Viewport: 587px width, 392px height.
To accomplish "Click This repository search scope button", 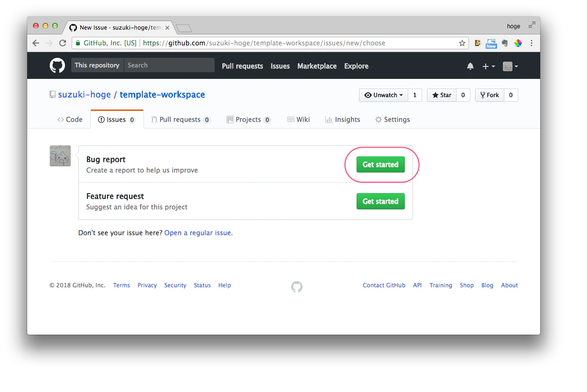I will 97,65.
